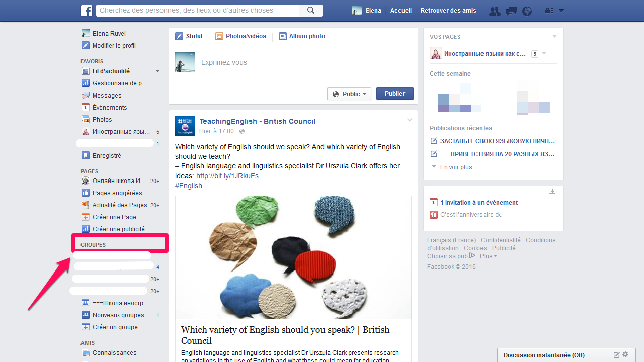Expand the Plus footer dropdown

point(488,256)
